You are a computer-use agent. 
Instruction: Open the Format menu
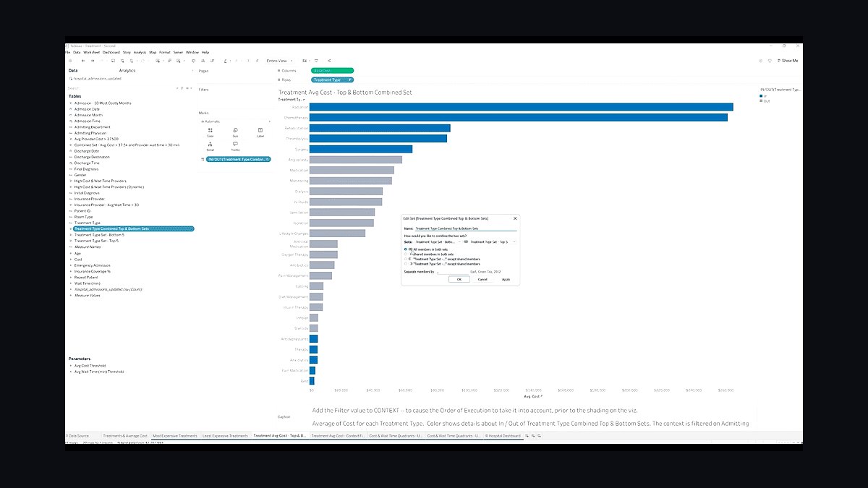(165, 52)
